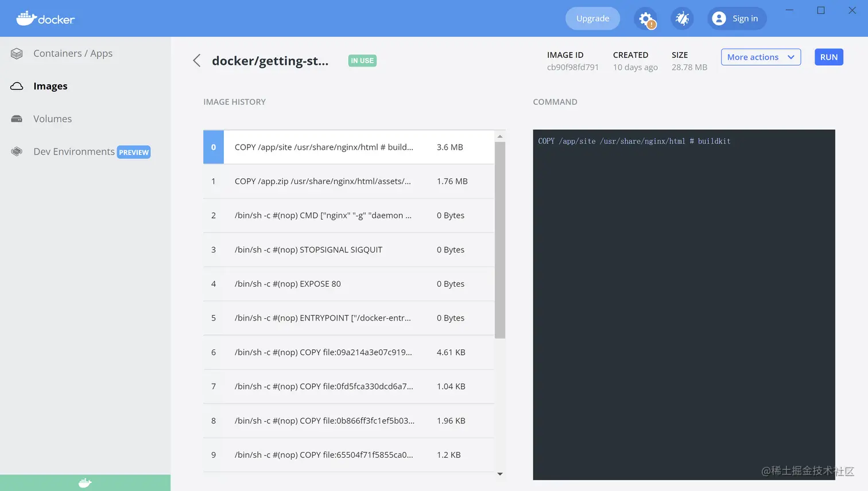This screenshot has width=868, height=491.
Task: Click the IMAGE HISTORY heading
Action: 234,102
